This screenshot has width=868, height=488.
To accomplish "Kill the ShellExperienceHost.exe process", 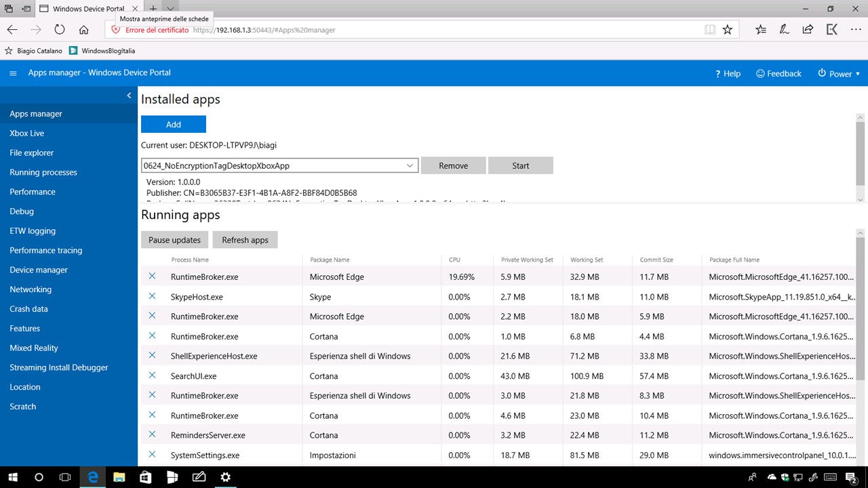I will click(x=152, y=355).
